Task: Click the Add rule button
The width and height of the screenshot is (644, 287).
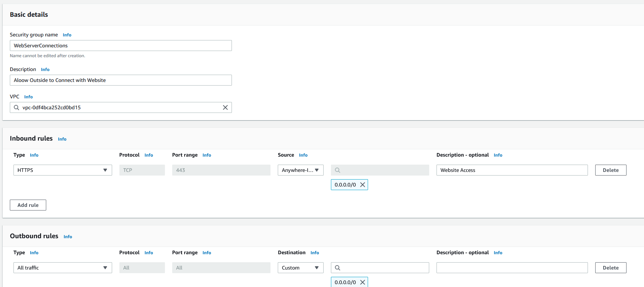Action: (28, 205)
